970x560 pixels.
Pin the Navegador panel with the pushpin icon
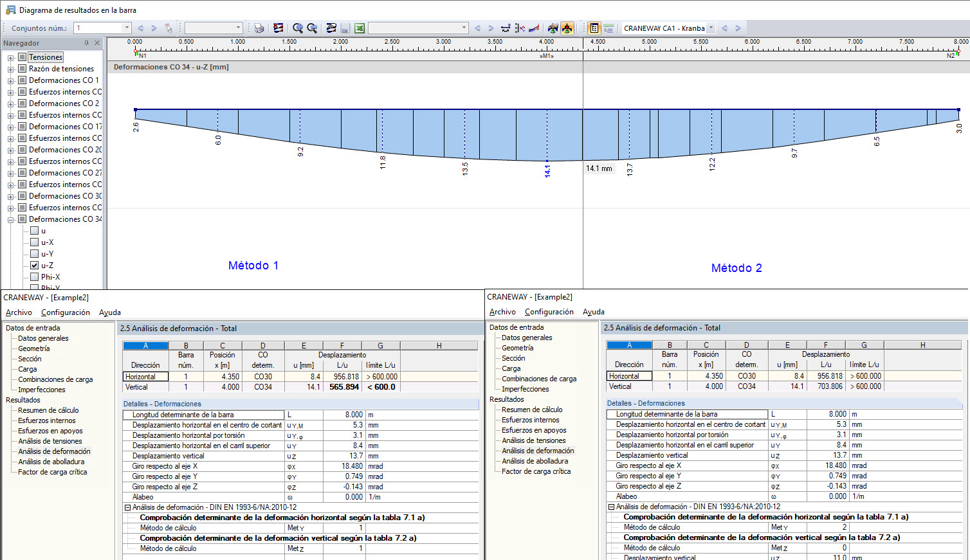click(x=87, y=43)
